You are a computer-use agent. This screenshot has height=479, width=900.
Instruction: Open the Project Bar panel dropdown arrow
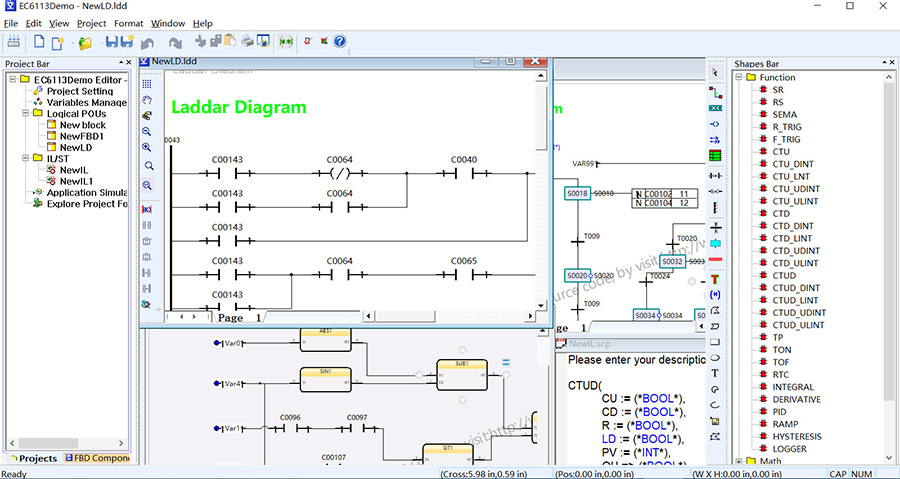pos(121,62)
